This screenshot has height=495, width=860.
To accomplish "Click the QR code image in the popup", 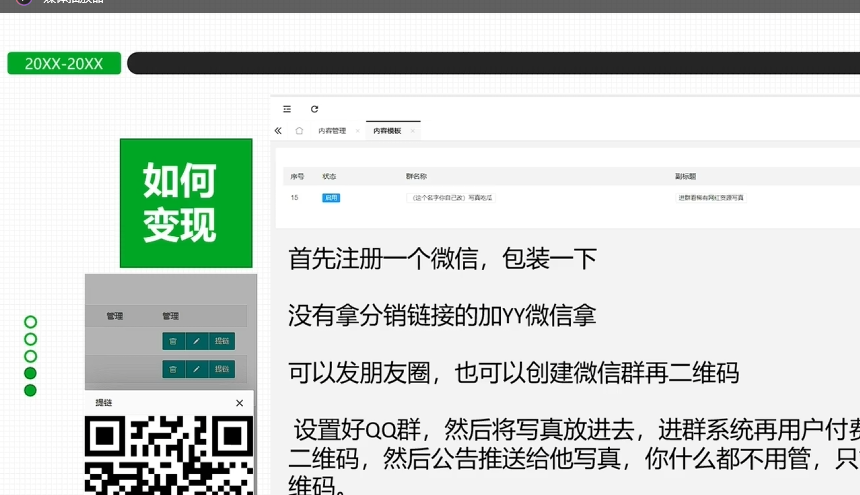I will [168, 455].
